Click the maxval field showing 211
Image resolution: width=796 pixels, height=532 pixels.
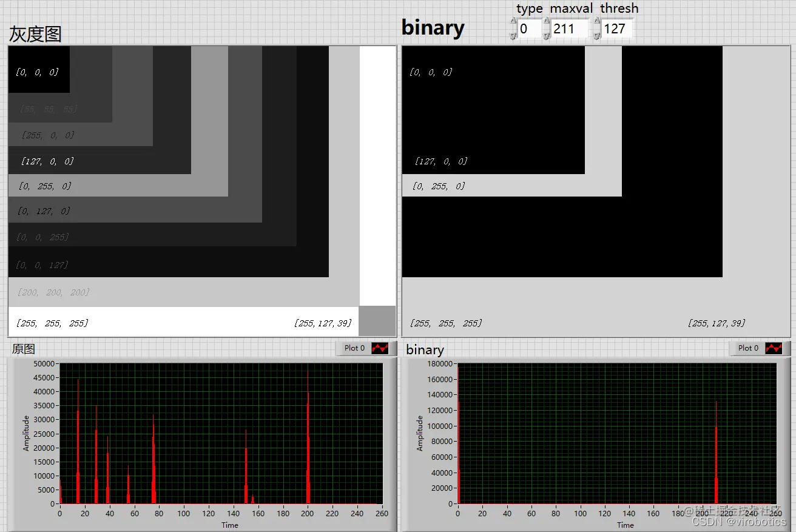pyautogui.click(x=570, y=29)
